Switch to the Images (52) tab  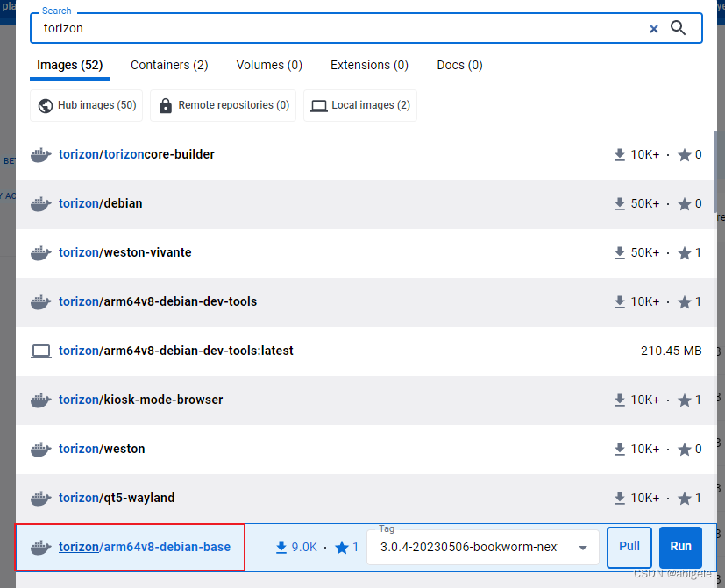coord(70,65)
